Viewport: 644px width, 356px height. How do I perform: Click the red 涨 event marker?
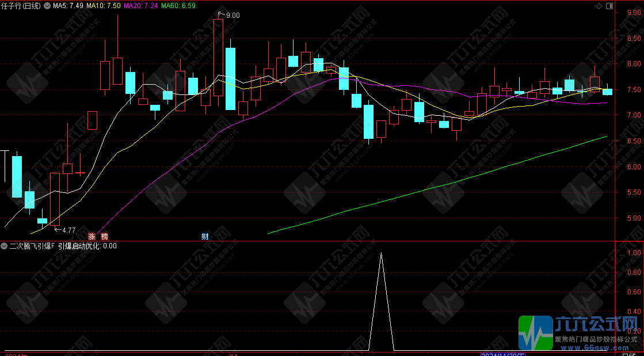coord(92,236)
